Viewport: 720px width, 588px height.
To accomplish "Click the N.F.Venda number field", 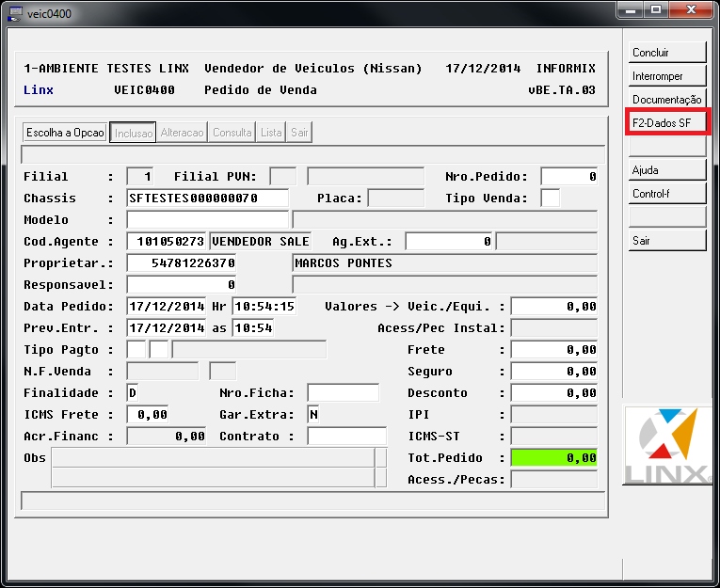I will pos(163,371).
